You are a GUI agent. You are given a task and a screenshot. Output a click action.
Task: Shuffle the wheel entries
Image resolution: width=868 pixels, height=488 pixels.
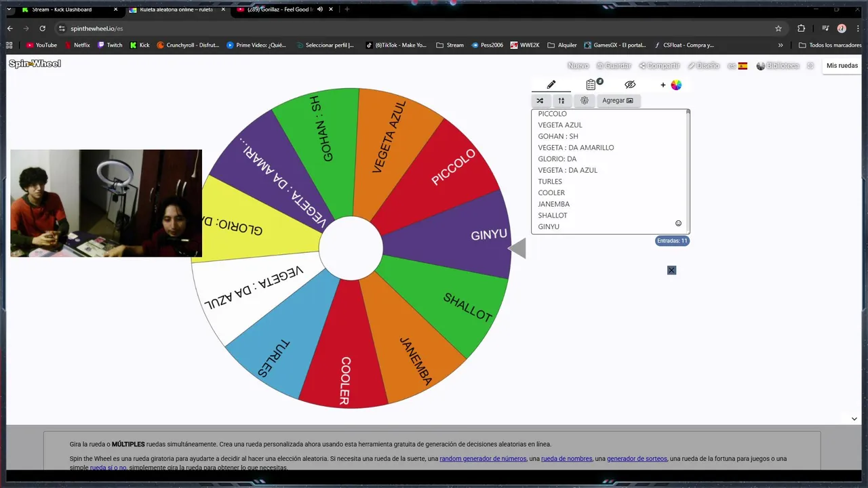540,100
